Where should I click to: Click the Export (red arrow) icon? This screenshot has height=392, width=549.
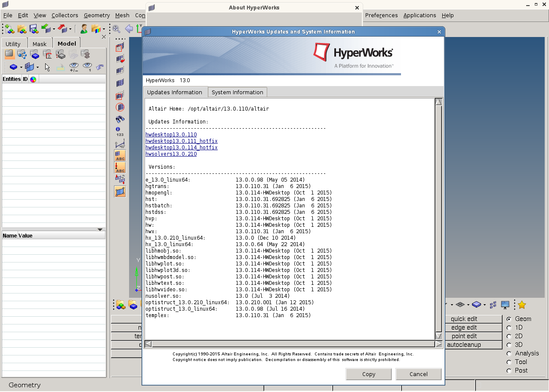pyautogui.click(x=62, y=29)
